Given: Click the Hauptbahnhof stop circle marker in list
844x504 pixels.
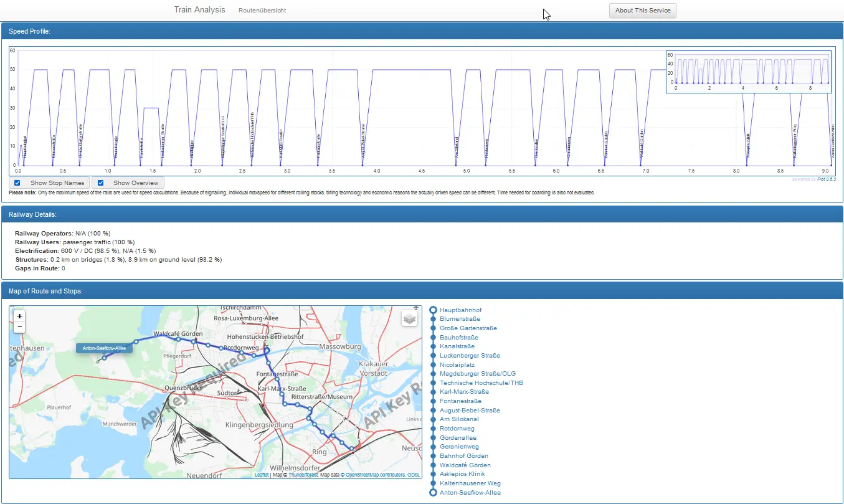Looking at the screenshot, I should (x=434, y=310).
